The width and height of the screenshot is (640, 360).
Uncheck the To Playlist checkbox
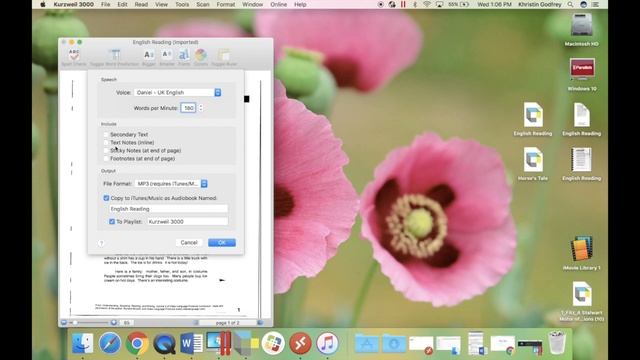pos(112,222)
